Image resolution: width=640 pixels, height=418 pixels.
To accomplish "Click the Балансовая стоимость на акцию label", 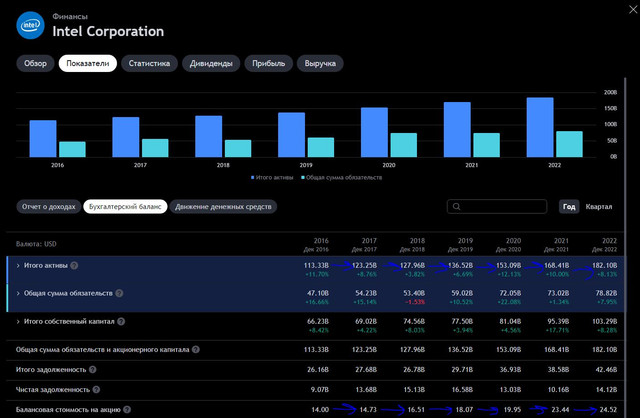I will coord(68,409).
